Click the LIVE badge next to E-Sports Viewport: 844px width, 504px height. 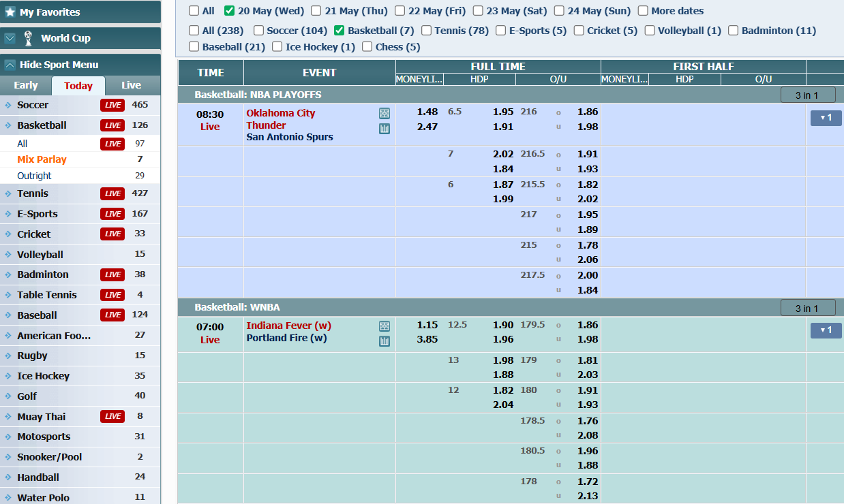[x=112, y=214]
